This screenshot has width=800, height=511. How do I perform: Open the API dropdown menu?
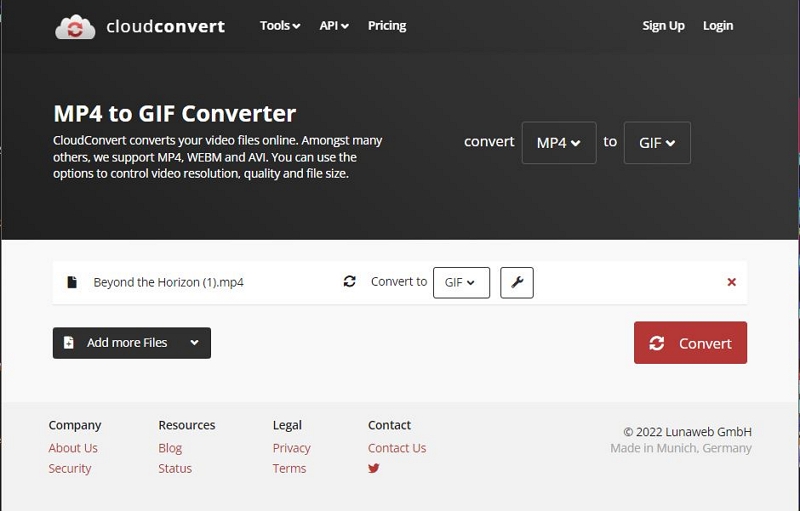[334, 25]
